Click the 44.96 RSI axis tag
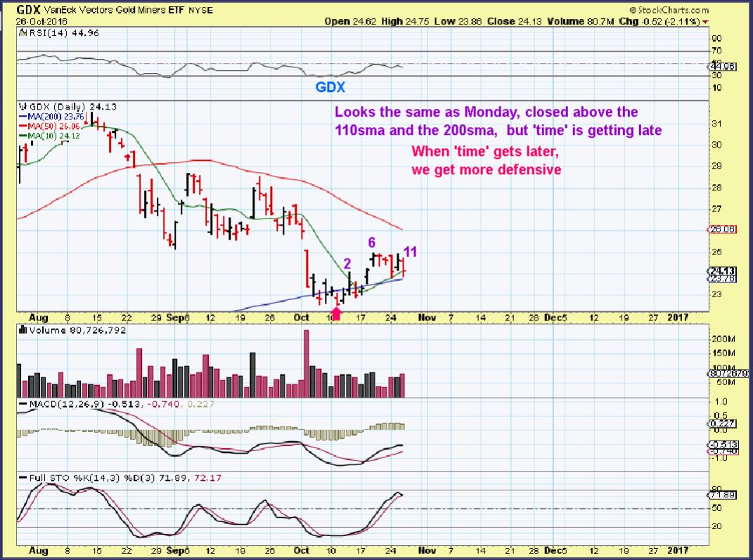This screenshot has width=753, height=560. [x=722, y=67]
